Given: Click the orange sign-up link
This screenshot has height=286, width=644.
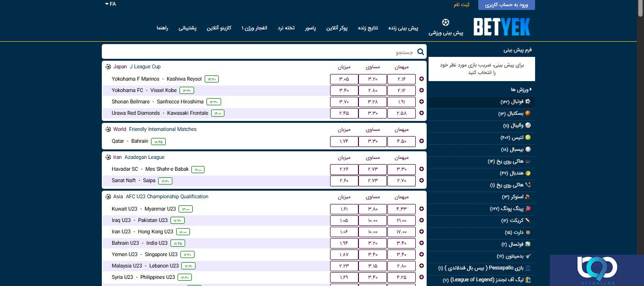Looking at the screenshot, I should [461, 5].
